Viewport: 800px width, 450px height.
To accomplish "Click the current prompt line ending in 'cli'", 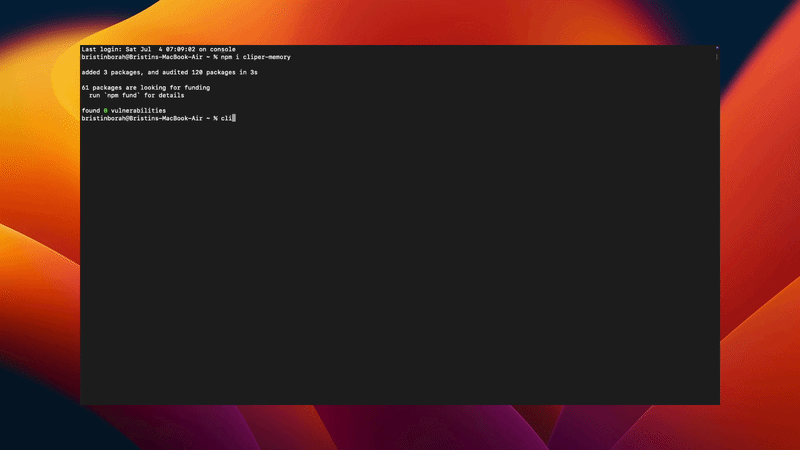I will (158, 118).
